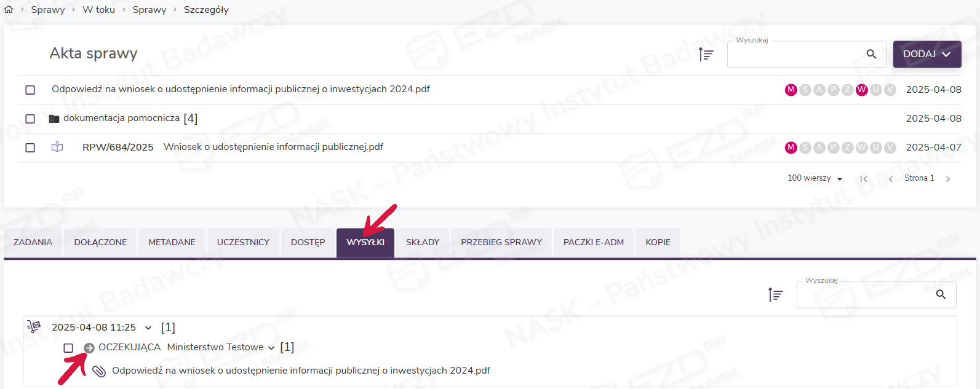Click the OCZEKUJĄCA status arrow icon
This screenshot has width=980, height=389.
89,348
